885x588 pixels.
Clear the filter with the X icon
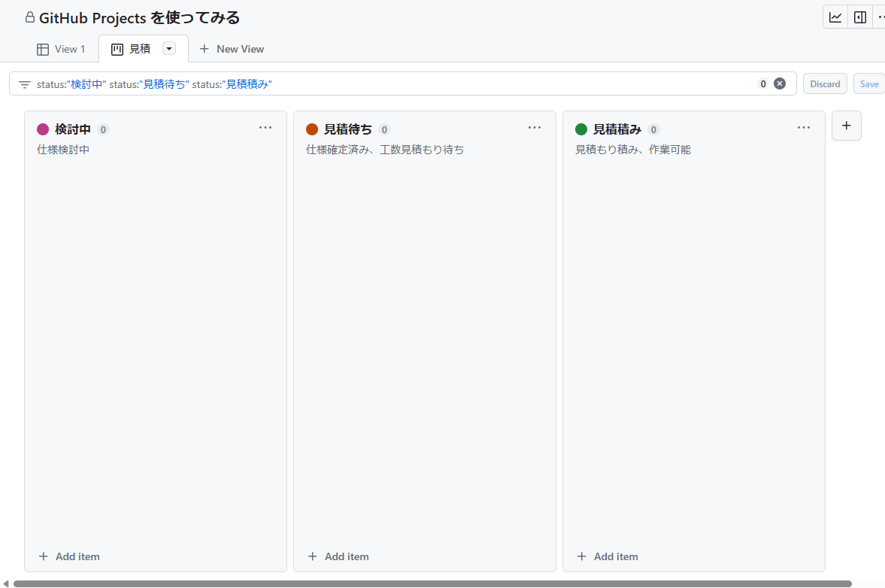tap(780, 83)
